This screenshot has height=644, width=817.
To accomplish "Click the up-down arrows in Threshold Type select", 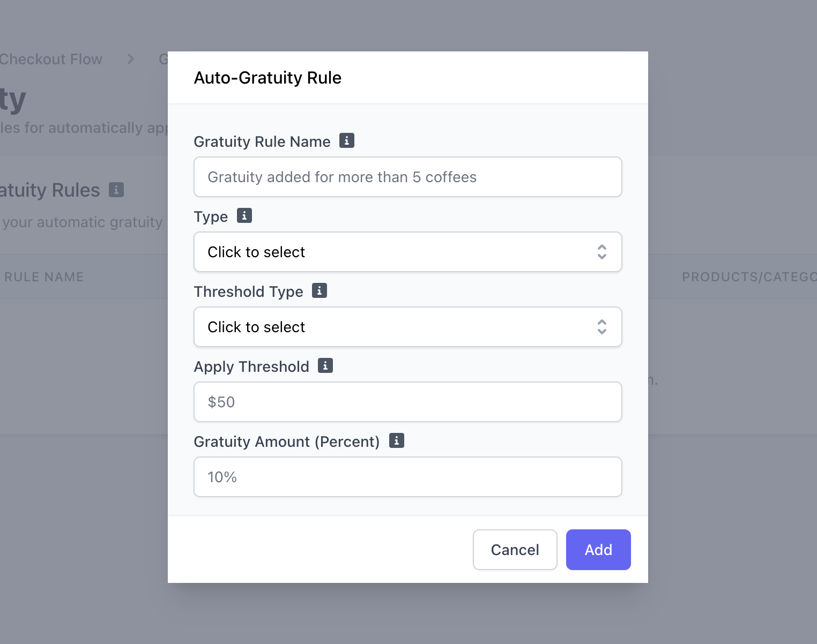I will (x=602, y=327).
